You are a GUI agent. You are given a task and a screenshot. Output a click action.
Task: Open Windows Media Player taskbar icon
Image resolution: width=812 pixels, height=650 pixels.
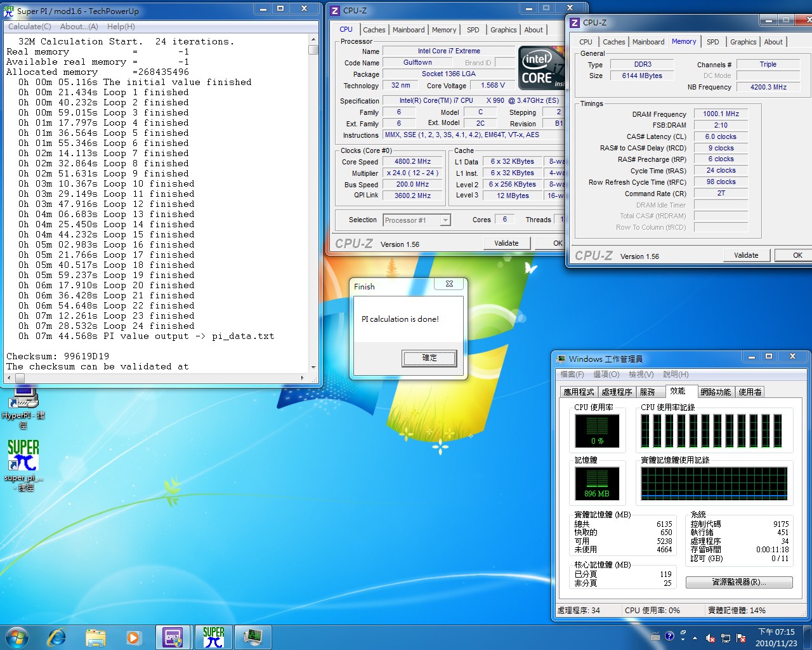coord(133,637)
